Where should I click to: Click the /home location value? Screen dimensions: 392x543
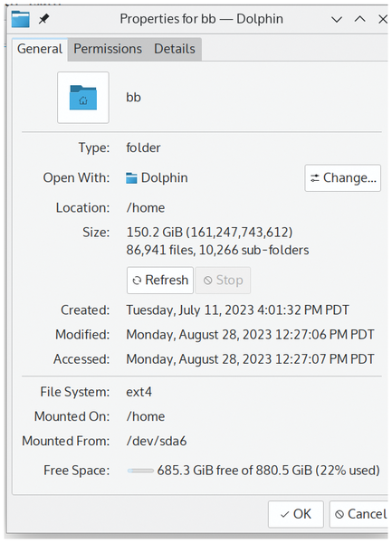(x=146, y=208)
